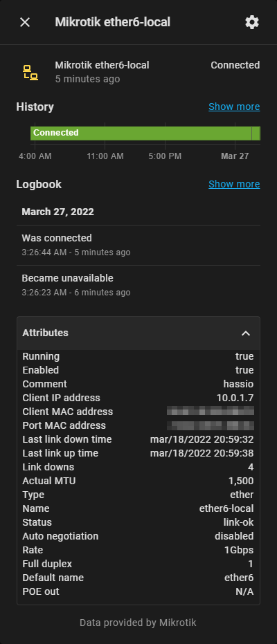Click the History section heading
The height and width of the screenshot is (644, 277).
point(35,107)
